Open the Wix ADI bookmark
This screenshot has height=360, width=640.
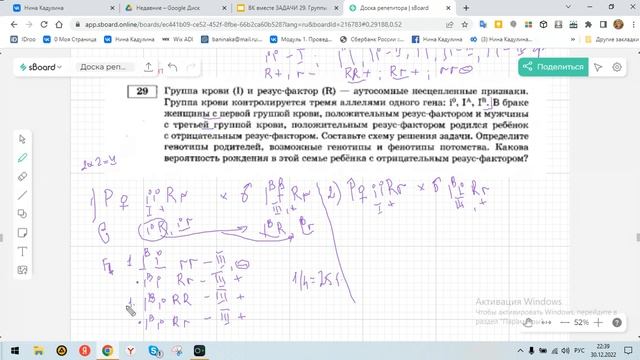tap(178, 39)
